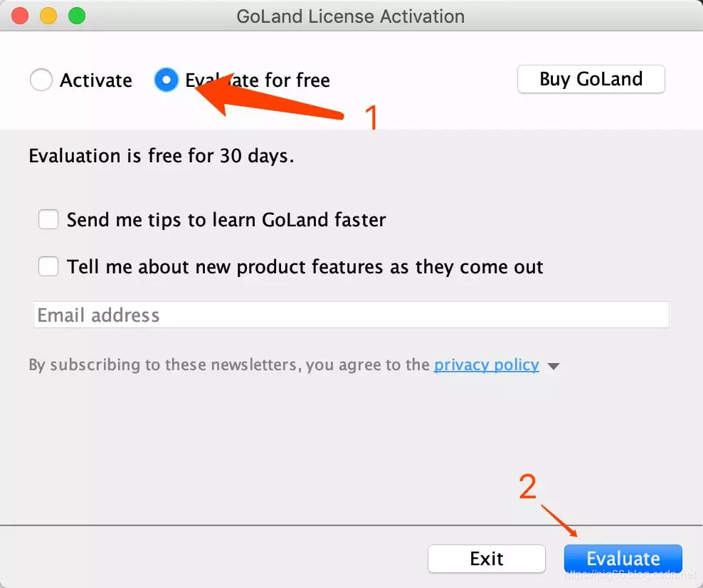Click the Buy GoLand button
The width and height of the screenshot is (703, 588).
pyautogui.click(x=591, y=80)
